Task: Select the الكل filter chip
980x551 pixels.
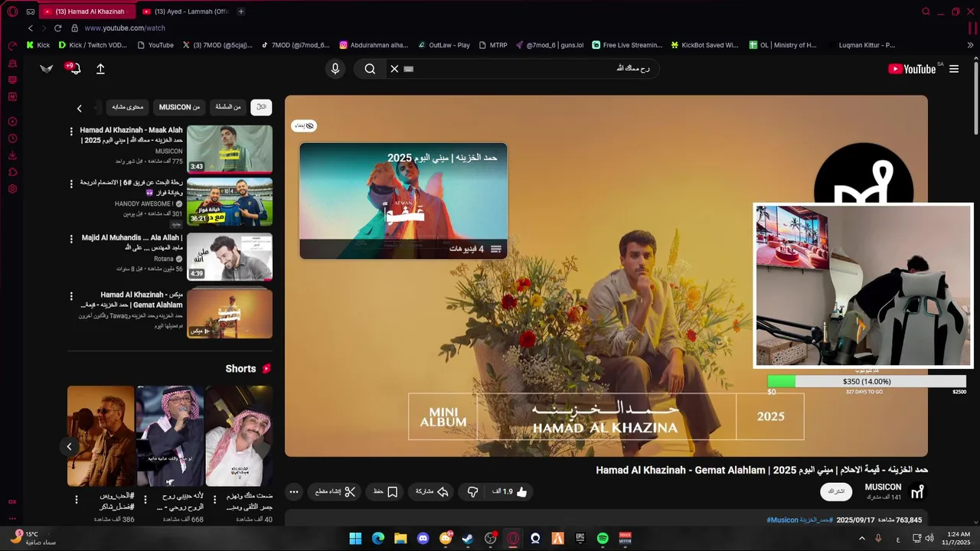Action: [x=261, y=107]
